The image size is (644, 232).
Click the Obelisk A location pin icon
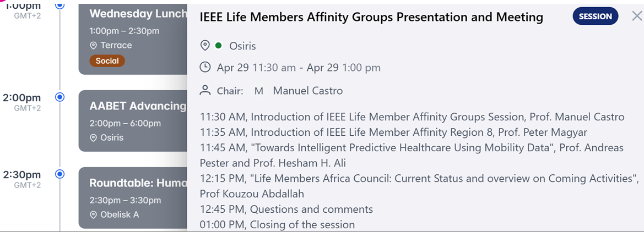94,215
